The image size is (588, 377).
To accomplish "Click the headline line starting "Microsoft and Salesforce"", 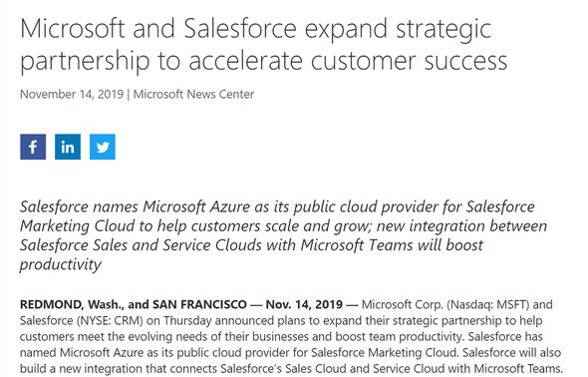I will 255,29.
